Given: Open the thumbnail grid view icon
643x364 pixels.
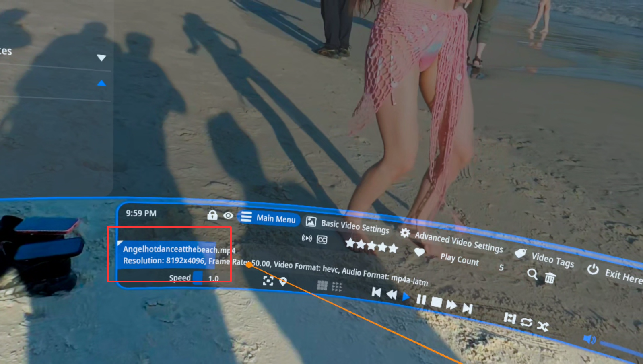Looking at the screenshot, I should pos(322,285).
